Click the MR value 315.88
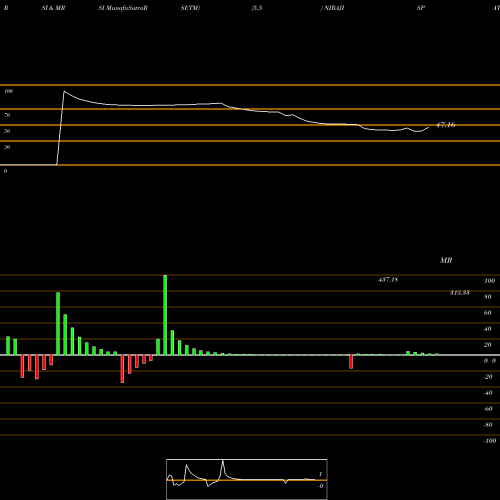Screen dimensions: 500x500 [x=460, y=293]
